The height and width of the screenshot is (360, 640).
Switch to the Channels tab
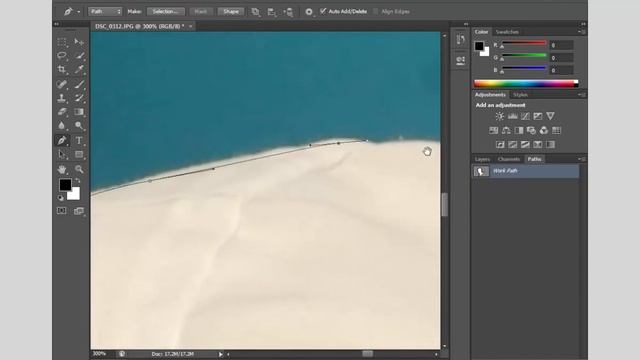click(x=509, y=159)
